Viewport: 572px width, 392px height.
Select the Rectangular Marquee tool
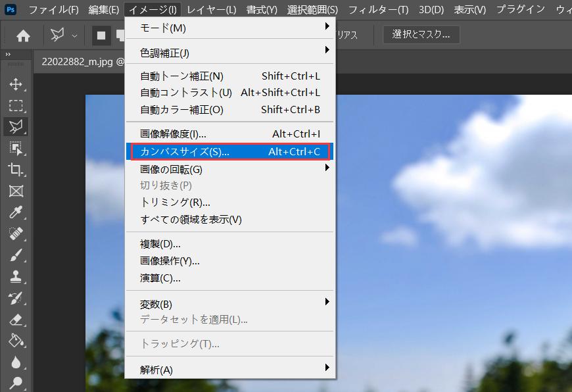(16, 105)
